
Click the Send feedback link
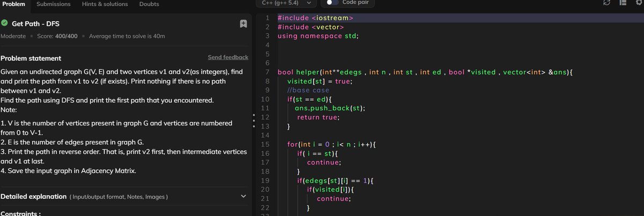click(x=228, y=57)
